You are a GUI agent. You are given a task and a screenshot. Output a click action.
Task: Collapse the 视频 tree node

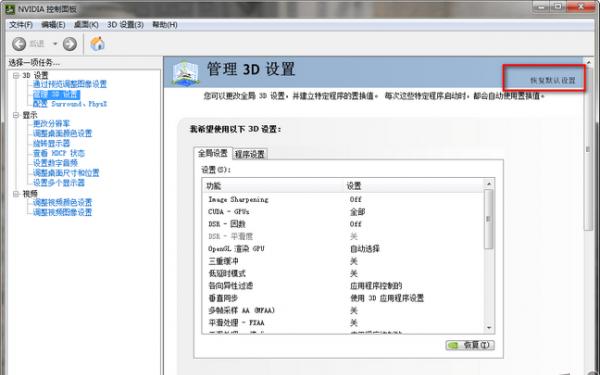click(x=16, y=194)
